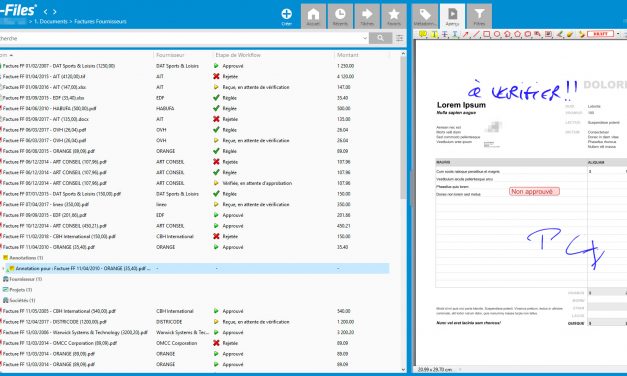Sort by the Nom column header
This screenshot has height=376, width=627.
coord(76,55)
